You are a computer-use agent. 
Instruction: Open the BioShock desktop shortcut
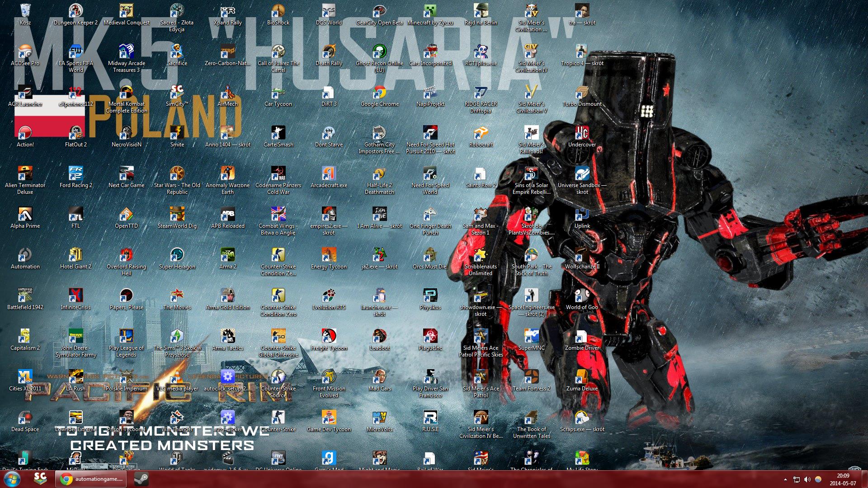[278, 14]
